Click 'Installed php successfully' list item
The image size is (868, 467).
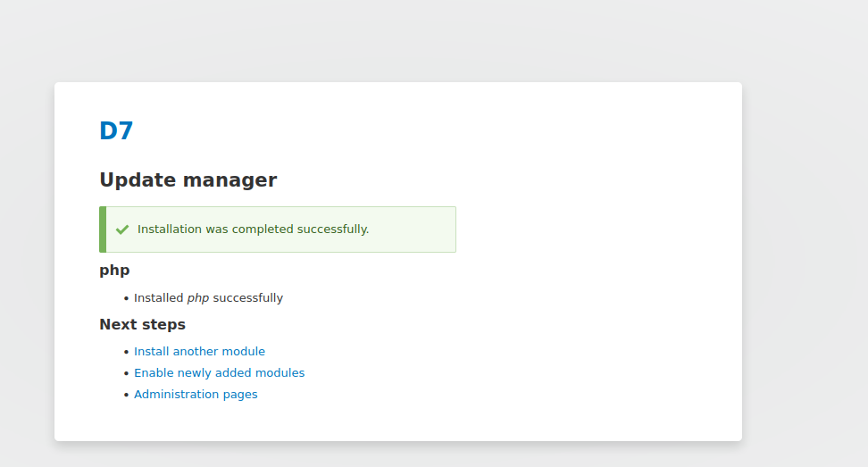pyautogui.click(x=208, y=297)
